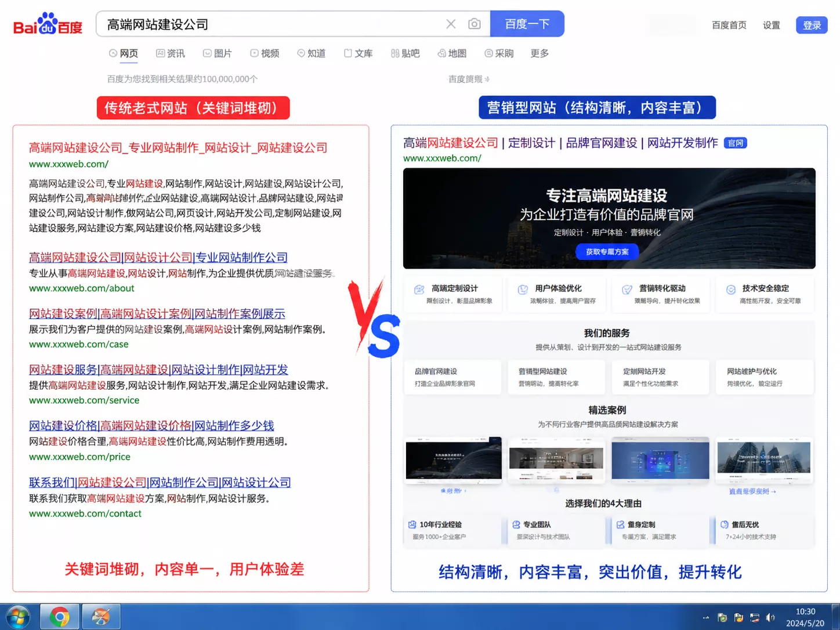Show hidden tray icons

706,618
